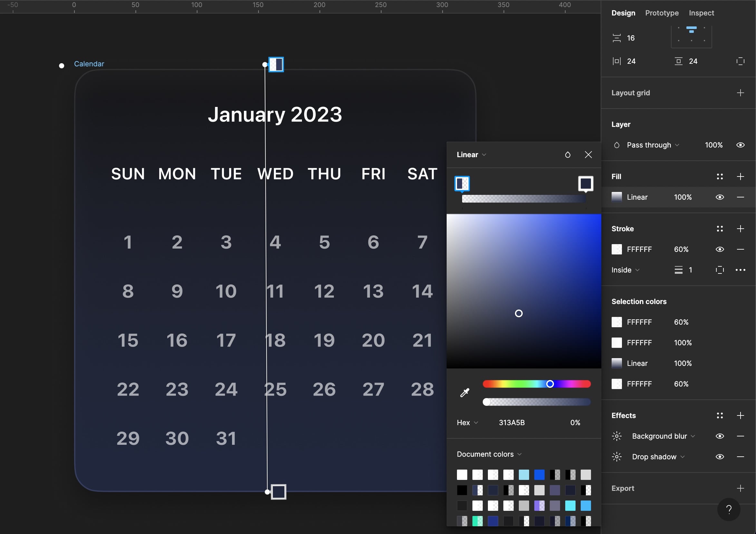This screenshot has width=756, height=534.
Task: Select the right gradient color stop
Action: (585, 183)
